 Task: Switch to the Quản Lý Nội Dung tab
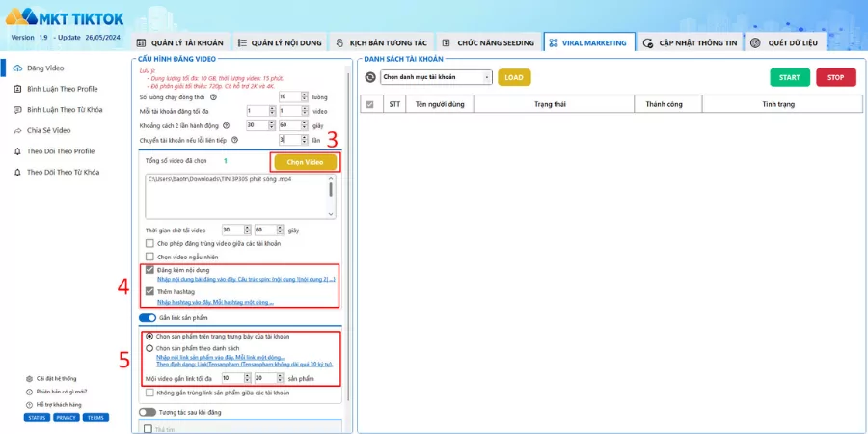pos(281,42)
